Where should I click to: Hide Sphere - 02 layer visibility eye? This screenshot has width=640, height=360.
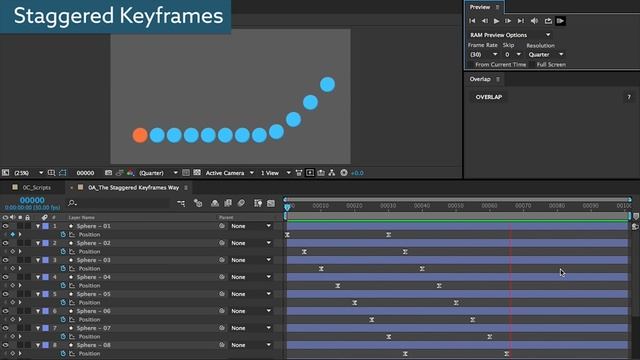(x=5, y=243)
